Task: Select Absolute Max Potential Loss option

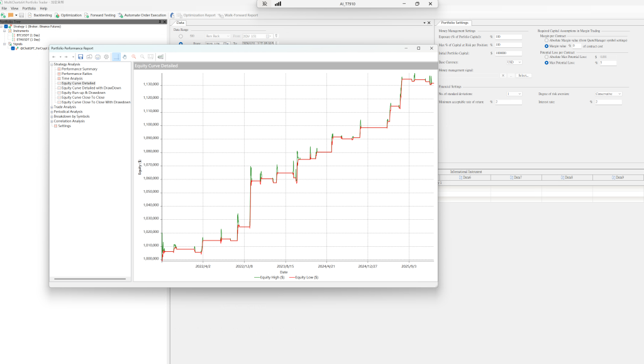Action: coord(547,57)
